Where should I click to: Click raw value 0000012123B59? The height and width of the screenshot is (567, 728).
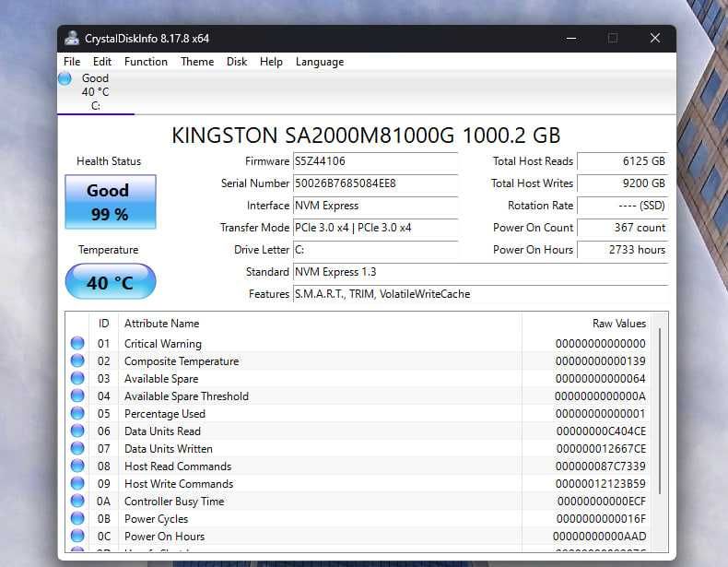pyautogui.click(x=600, y=484)
